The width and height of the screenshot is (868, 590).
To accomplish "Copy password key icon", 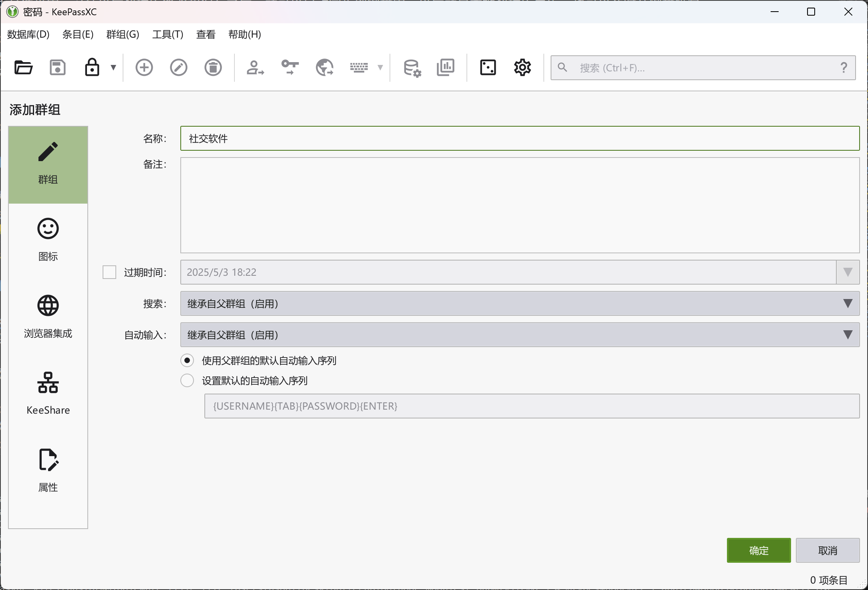I will point(290,67).
